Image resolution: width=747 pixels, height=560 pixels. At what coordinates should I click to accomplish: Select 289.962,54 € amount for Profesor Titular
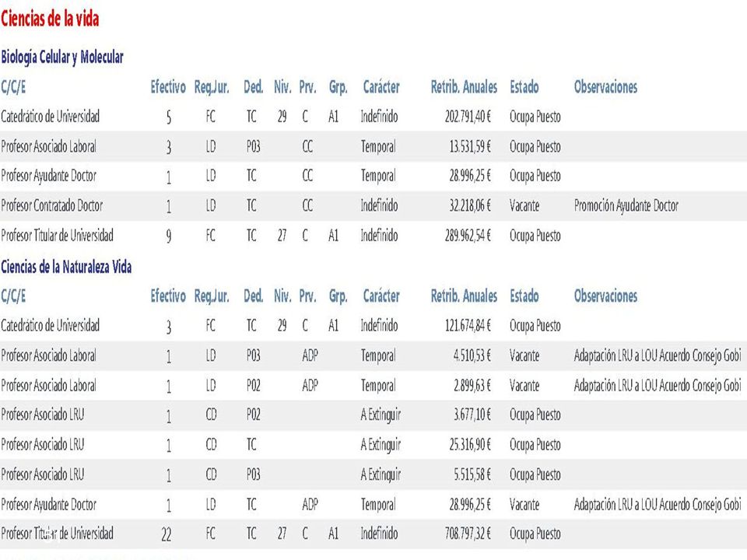pyautogui.click(x=468, y=235)
